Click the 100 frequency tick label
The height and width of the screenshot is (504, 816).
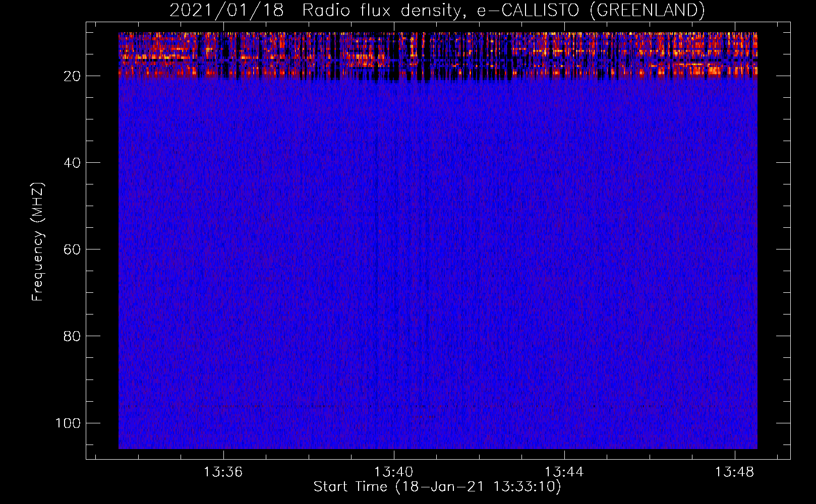click(68, 423)
